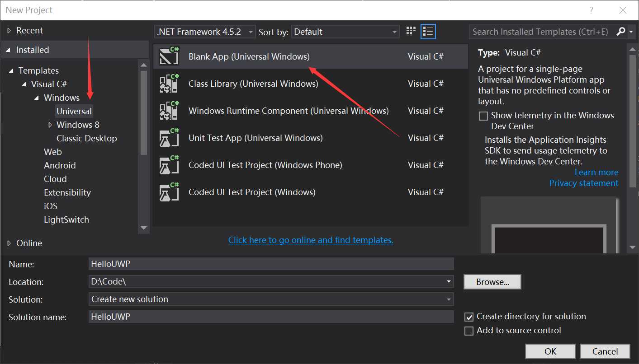Select Class Library (Universal Windows) template name
The width and height of the screenshot is (639, 364).
coord(253,84)
